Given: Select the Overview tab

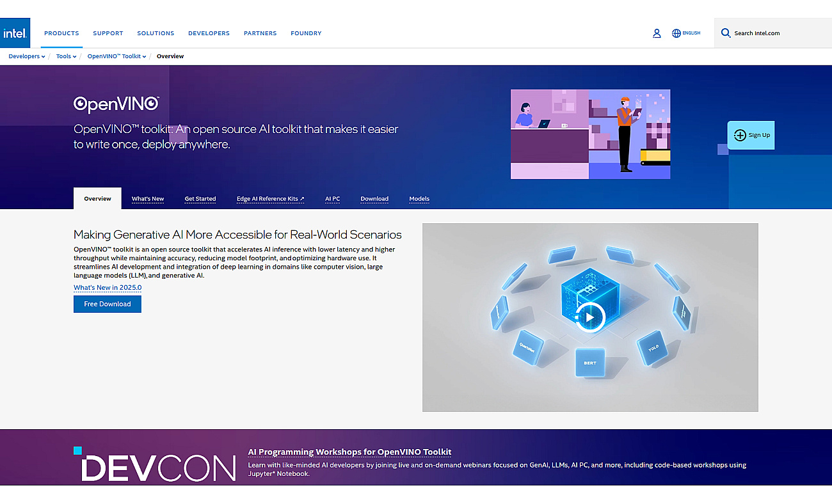Looking at the screenshot, I should coord(97,198).
